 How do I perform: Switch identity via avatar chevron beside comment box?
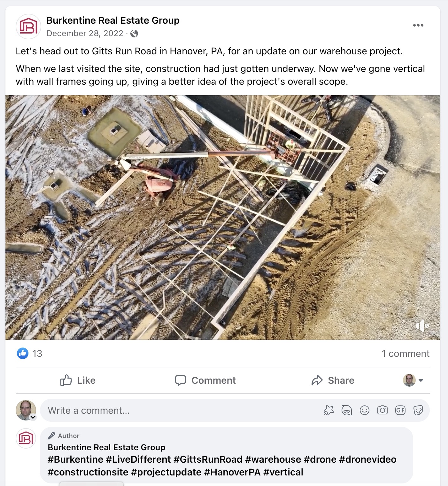point(33,417)
